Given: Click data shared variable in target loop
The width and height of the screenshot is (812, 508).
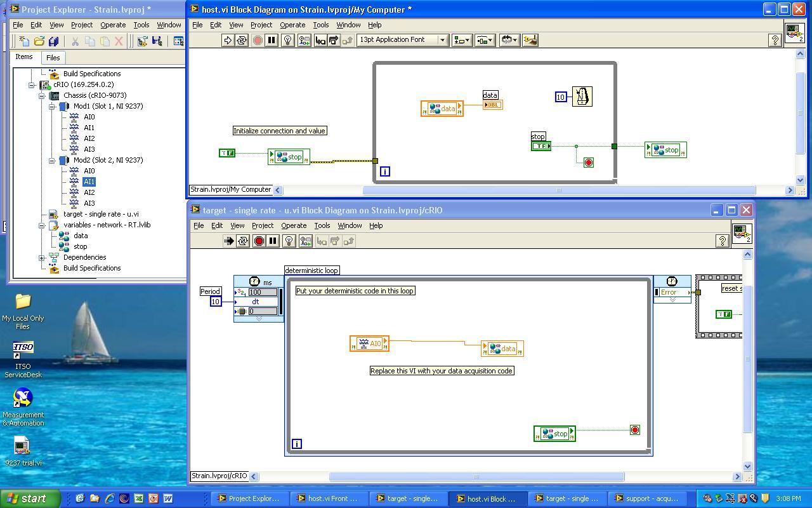Looking at the screenshot, I should [502, 349].
